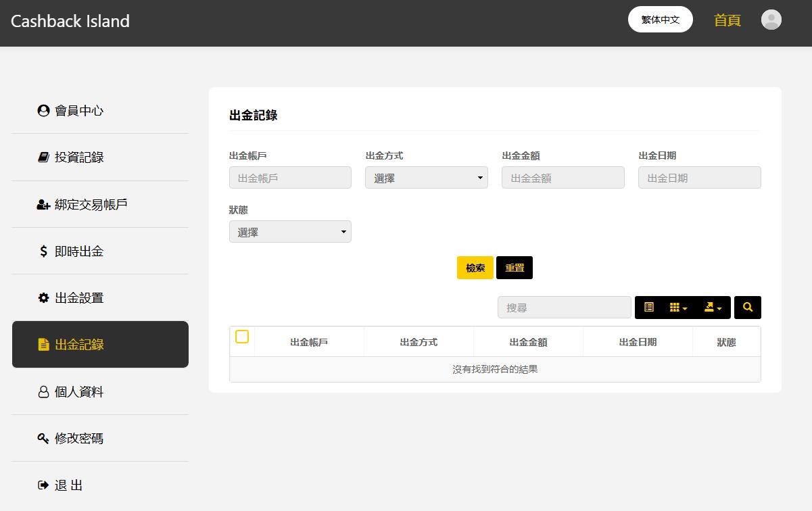This screenshot has width=812, height=511.
Task: Click the 沒有找到符合的結果 empty row text
Action: 495,369
